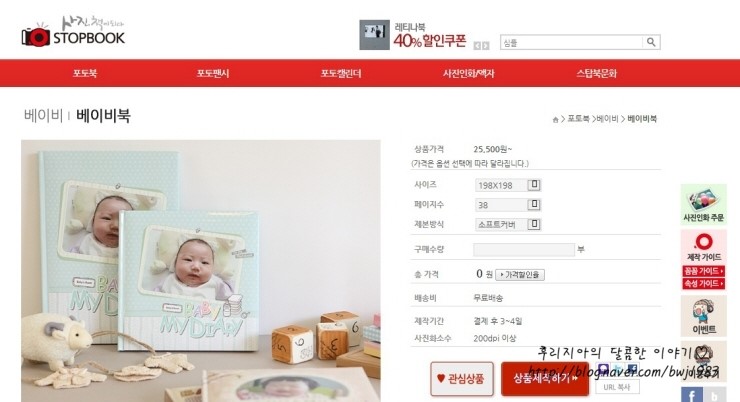This screenshot has width=740, height=402.
Task: Expand the 사이즈 198X198 dropdown
Action: coord(508,185)
